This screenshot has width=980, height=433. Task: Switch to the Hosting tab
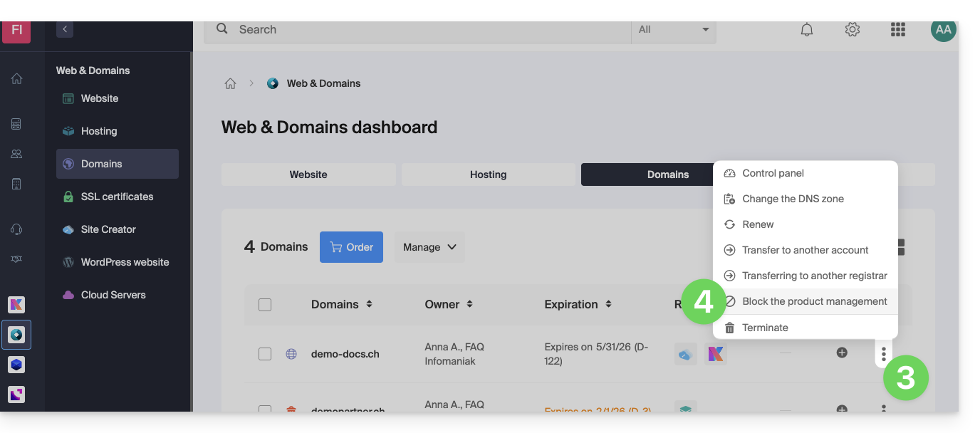click(x=488, y=174)
